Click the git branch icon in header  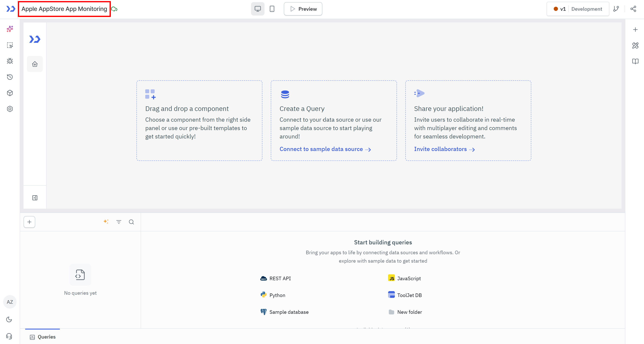pyautogui.click(x=616, y=9)
